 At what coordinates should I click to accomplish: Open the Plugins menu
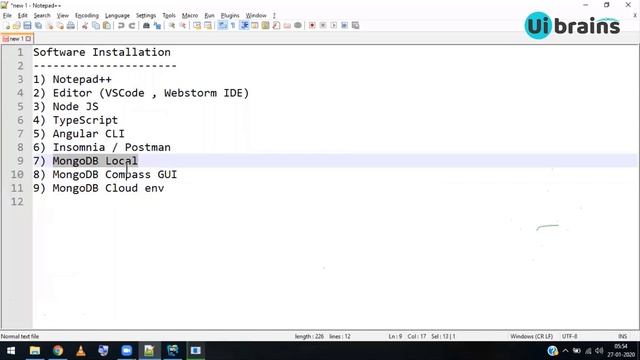(230, 15)
